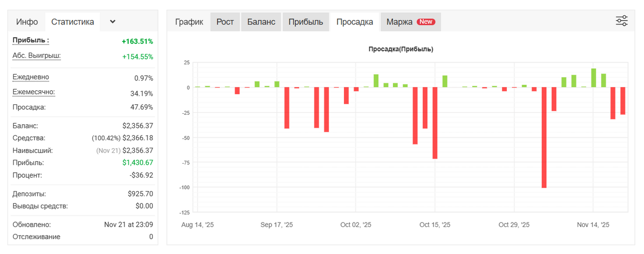Image resolution: width=644 pixels, height=254 pixels.
Task: Click the Процент: row label
Action: pyautogui.click(x=27, y=175)
